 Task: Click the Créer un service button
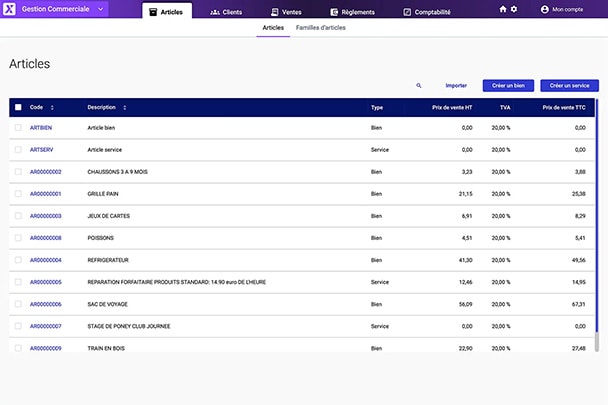click(x=570, y=85)
